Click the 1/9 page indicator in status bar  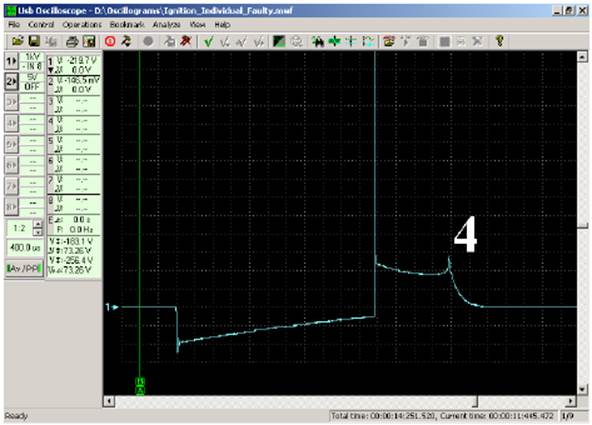click(567, 416)
